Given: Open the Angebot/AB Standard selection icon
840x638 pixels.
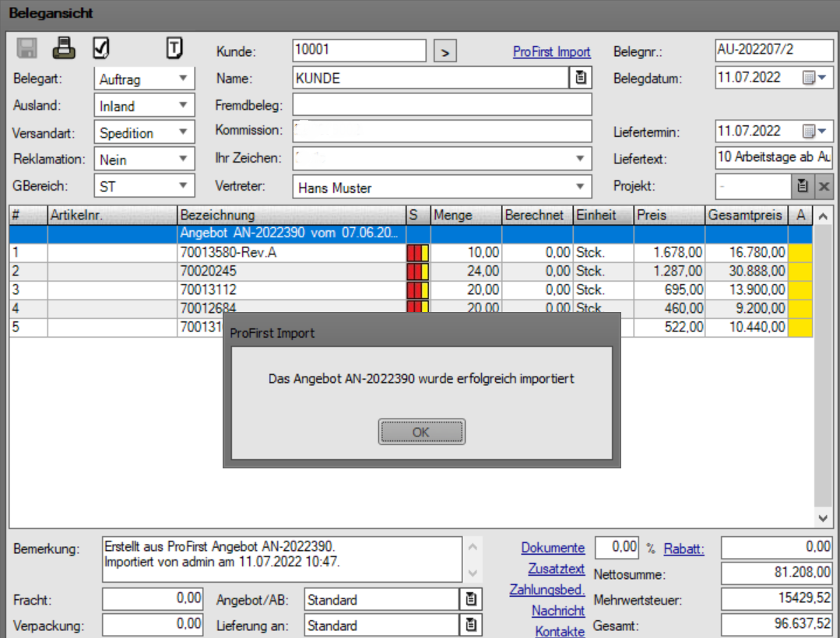Looking at the screenshot, I should [471, 599].
